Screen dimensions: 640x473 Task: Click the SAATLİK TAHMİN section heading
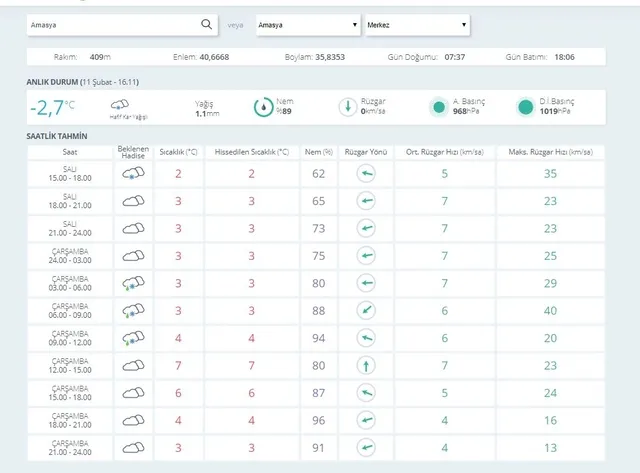pyautogui.click(x=58, y=135)
